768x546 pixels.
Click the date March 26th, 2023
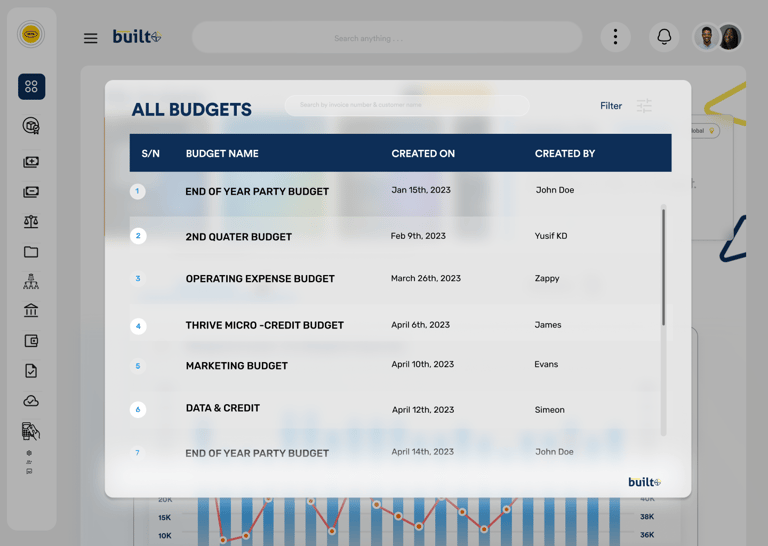click(426, 278)
